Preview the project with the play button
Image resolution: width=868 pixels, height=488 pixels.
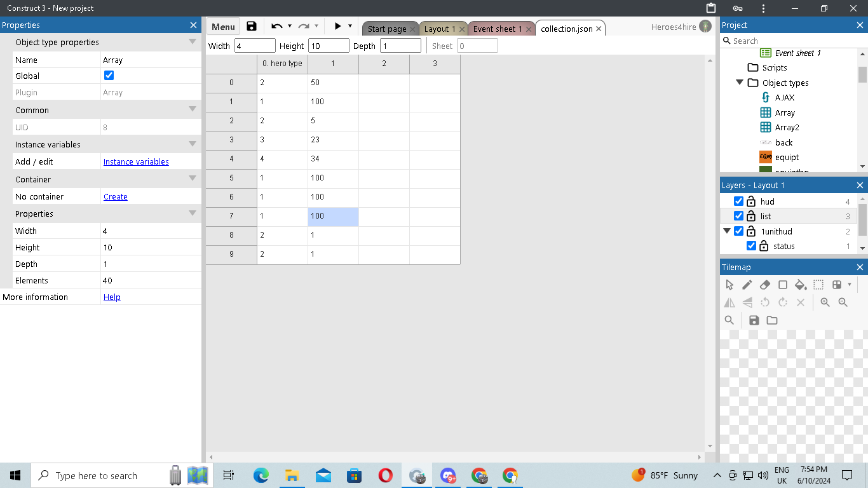[337, 26]
